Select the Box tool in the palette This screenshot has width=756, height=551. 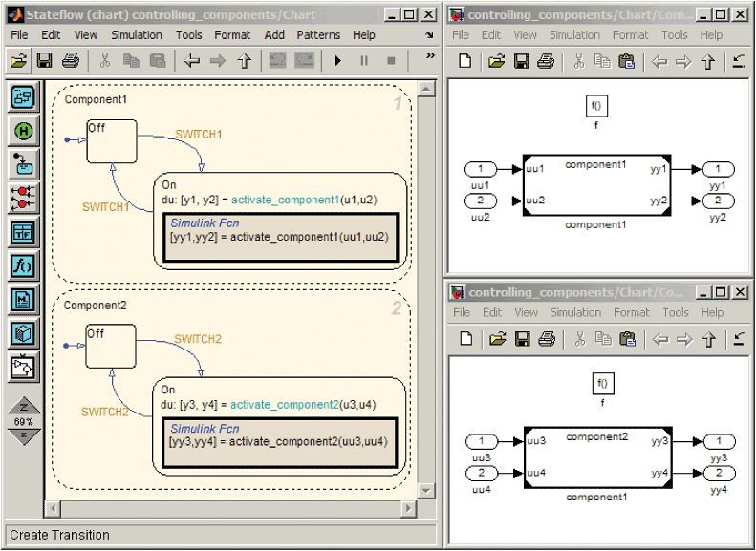[x=23, y=333]
